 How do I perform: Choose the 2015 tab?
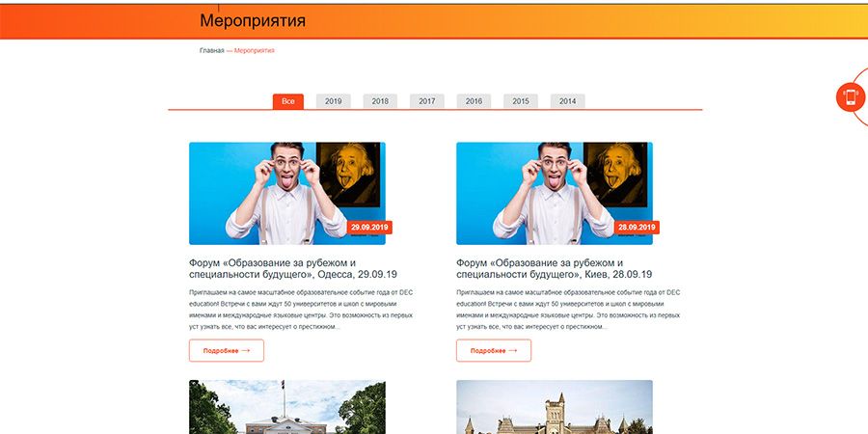point(521,101)
